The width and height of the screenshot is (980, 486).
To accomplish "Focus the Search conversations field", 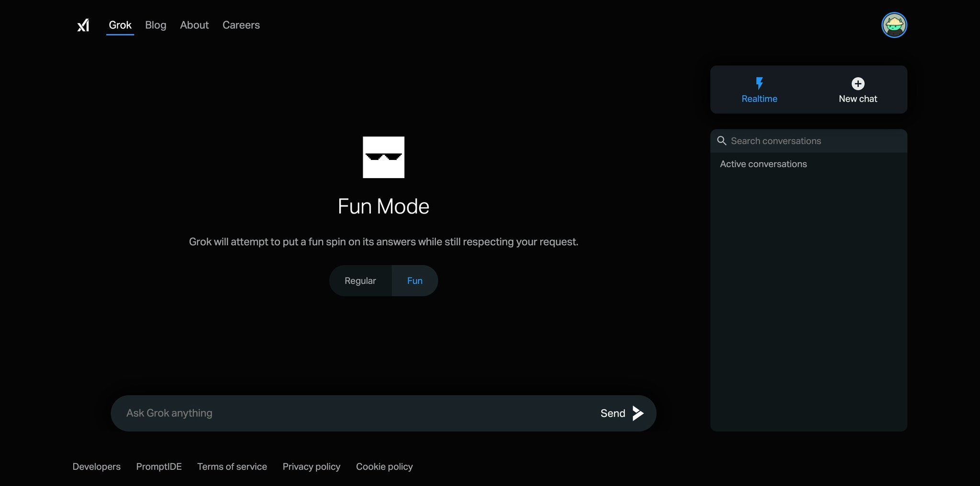I will click(x=809, y=141).
